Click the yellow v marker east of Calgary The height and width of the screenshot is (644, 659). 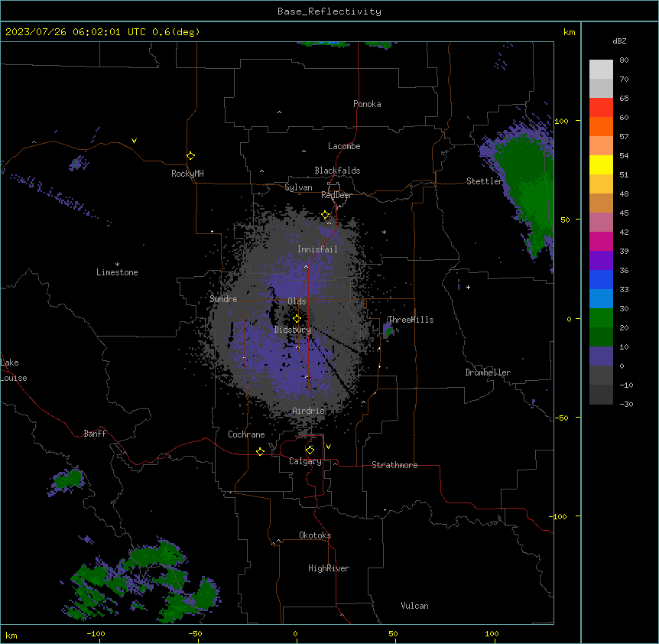(x=328, y=447)
